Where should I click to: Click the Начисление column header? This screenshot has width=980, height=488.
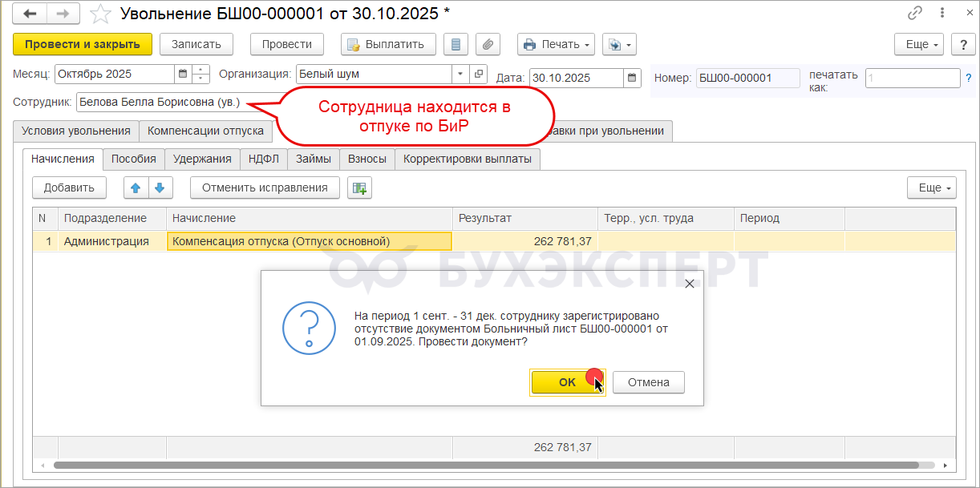[x=309, y=218]
